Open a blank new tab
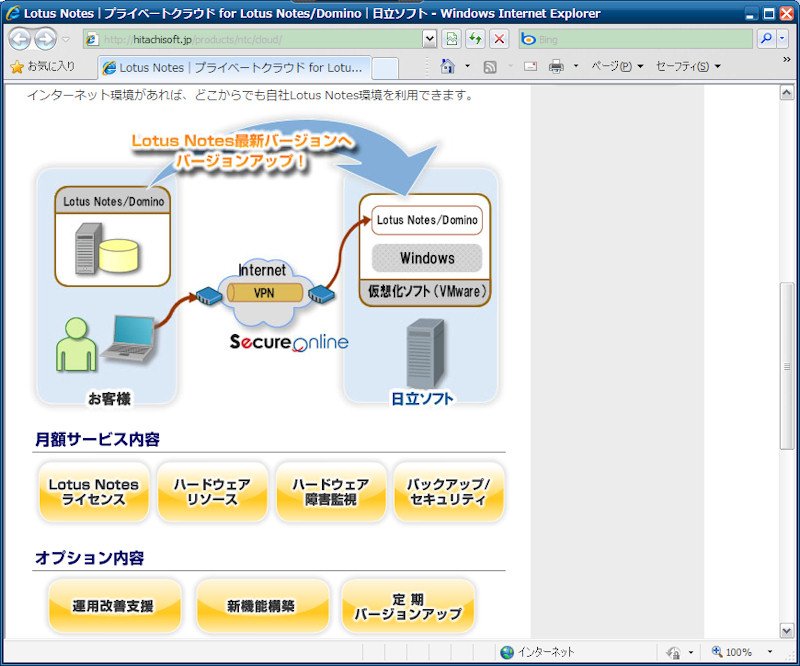This screenshot has height=666, width=800. [x=385, y=68]
